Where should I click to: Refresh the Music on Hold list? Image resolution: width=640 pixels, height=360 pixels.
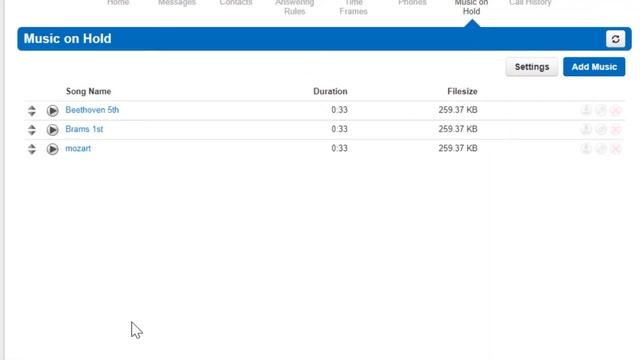[x=616, y=39]
